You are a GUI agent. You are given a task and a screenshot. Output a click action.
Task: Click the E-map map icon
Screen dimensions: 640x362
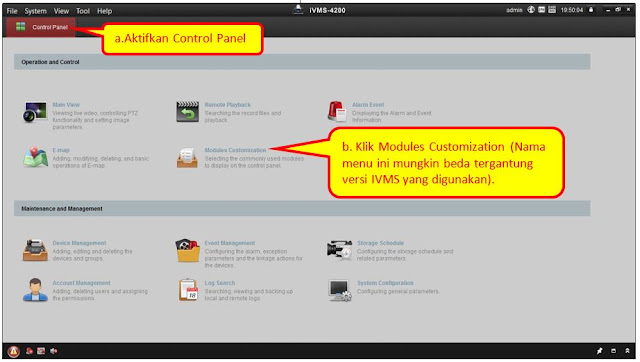click(x=36, y=157)
